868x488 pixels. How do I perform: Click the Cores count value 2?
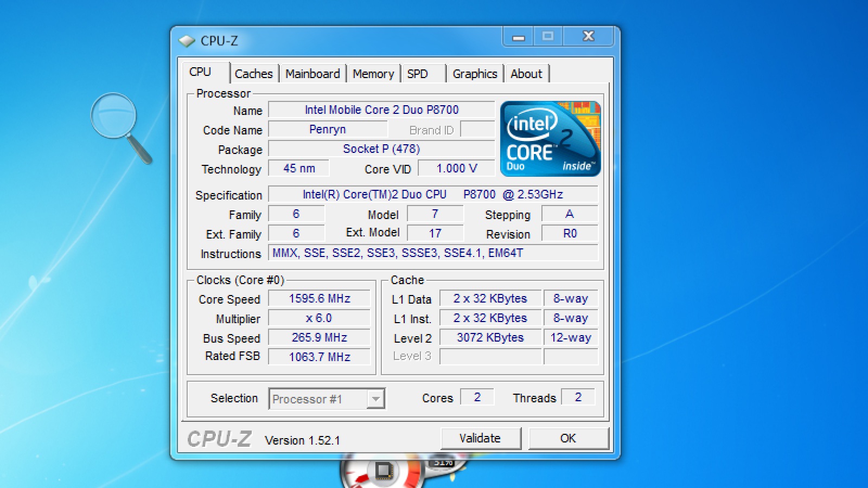coord(477,397)
